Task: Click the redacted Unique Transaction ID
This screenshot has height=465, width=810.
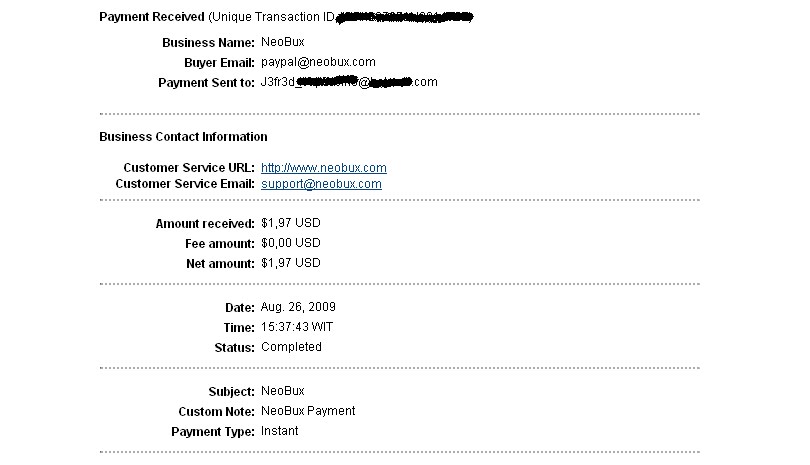Action: pos(405,18)
